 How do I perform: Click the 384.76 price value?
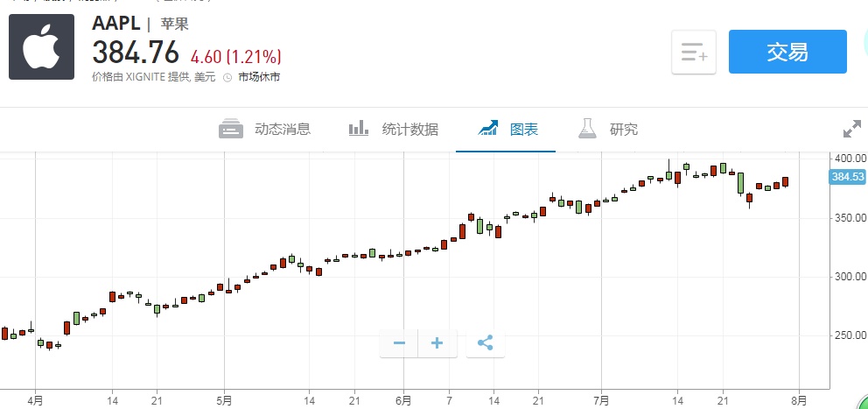click(136, 53)
